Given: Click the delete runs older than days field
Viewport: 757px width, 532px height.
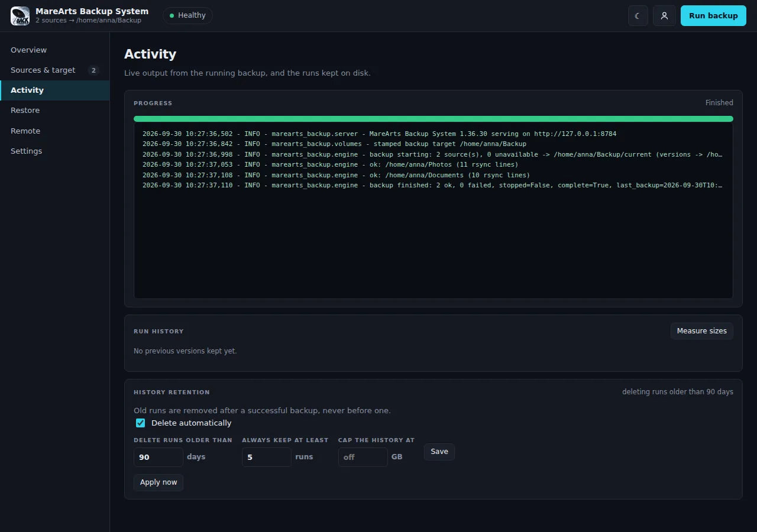Looking at the screenshot, I should (158, 457).
